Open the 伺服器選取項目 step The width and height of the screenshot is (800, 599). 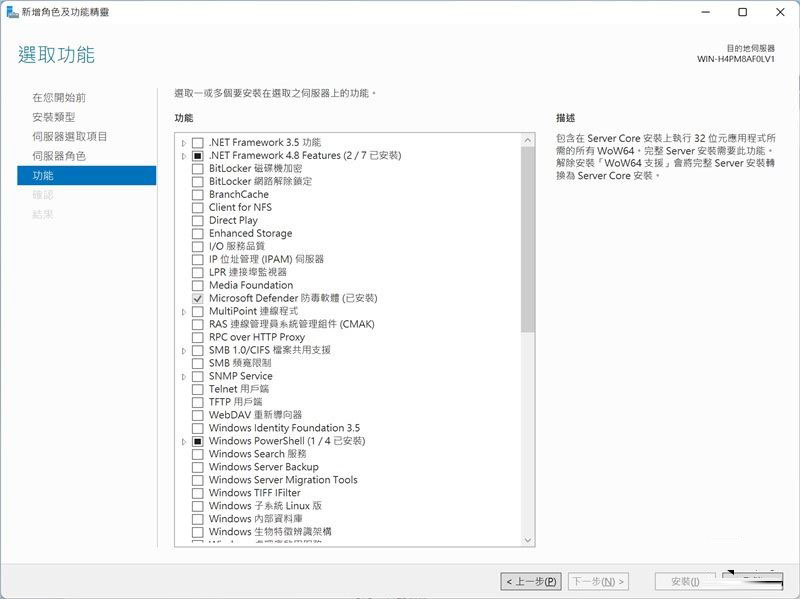(69, 137)
